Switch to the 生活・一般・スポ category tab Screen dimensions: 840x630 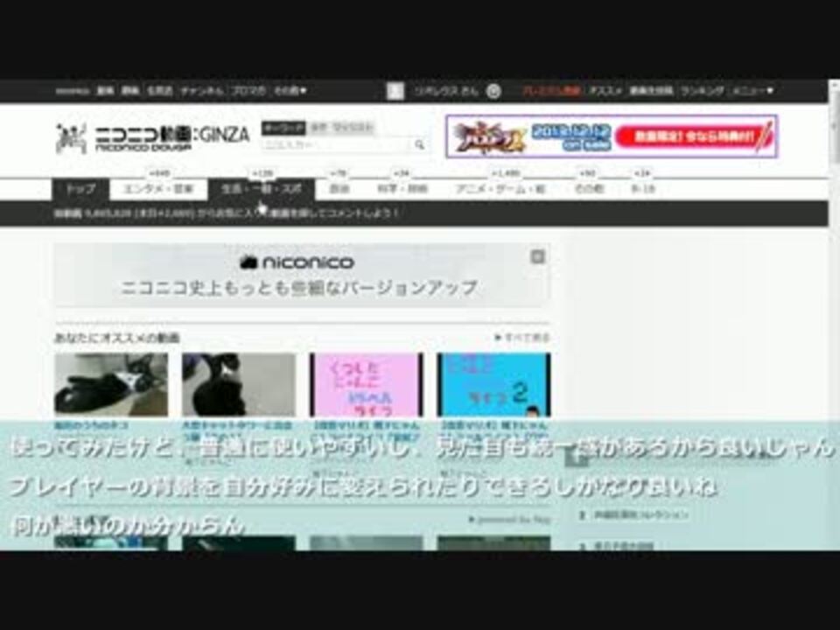pos(262,189)
